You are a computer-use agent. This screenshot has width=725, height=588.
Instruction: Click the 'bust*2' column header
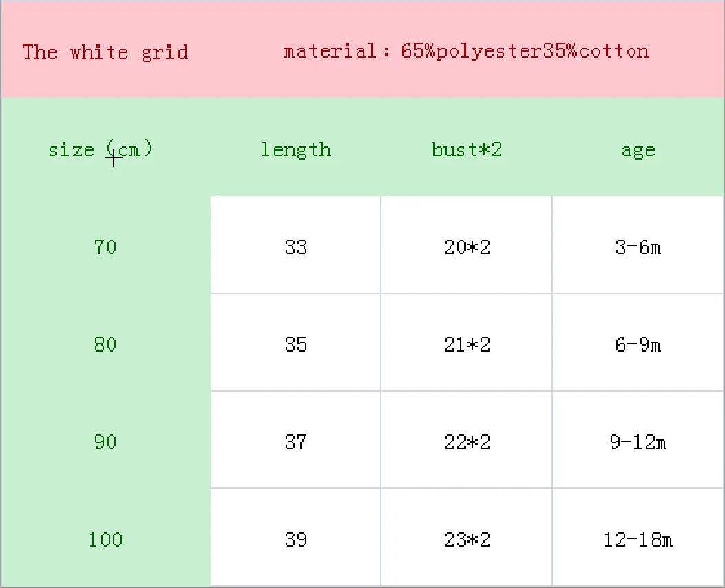(467, 149)
